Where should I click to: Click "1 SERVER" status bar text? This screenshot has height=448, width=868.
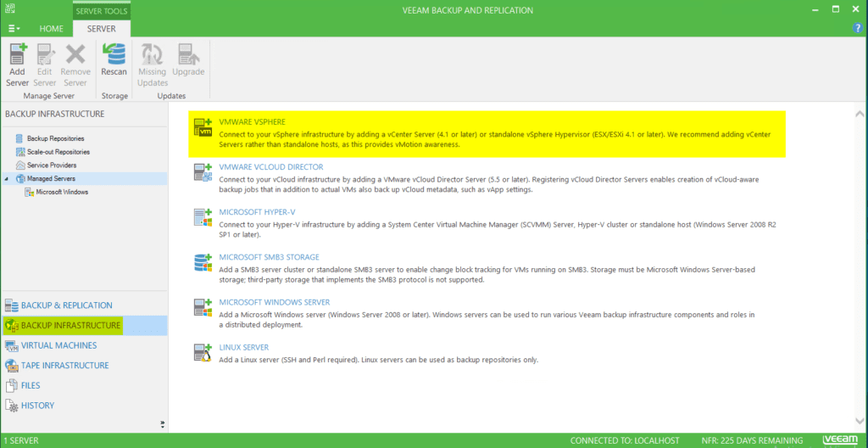click(21, 441)
